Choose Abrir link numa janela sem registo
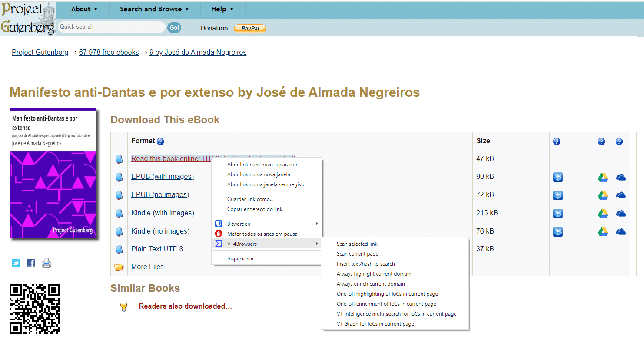Image resolution: width=644 pixels, height=339 pixels. 267,184
